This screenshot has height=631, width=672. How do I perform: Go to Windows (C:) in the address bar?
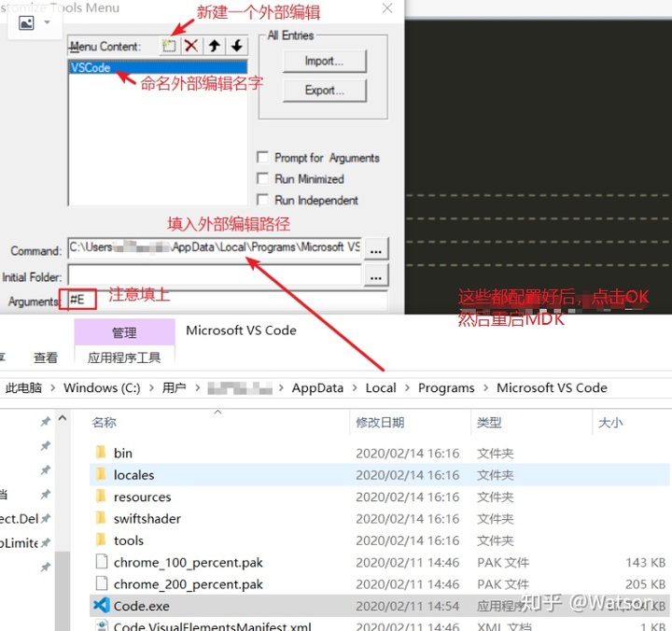pos(102,388)
